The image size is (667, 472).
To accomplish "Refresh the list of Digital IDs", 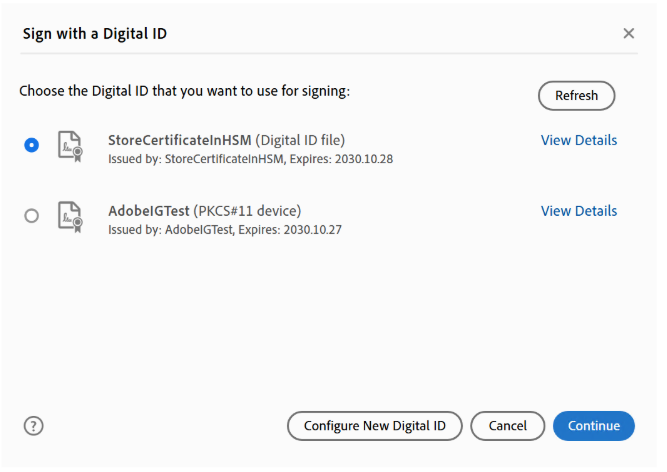I will pos(576,96).
